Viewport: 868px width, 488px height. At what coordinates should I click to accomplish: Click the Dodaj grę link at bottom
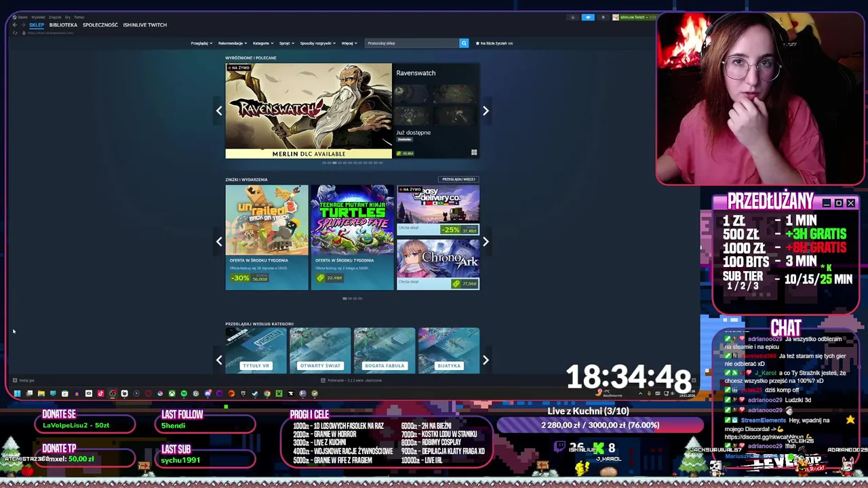point(23,380)
